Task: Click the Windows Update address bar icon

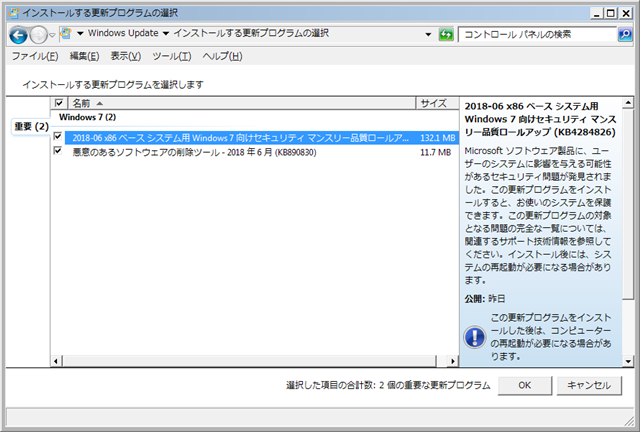Action: 66,33
